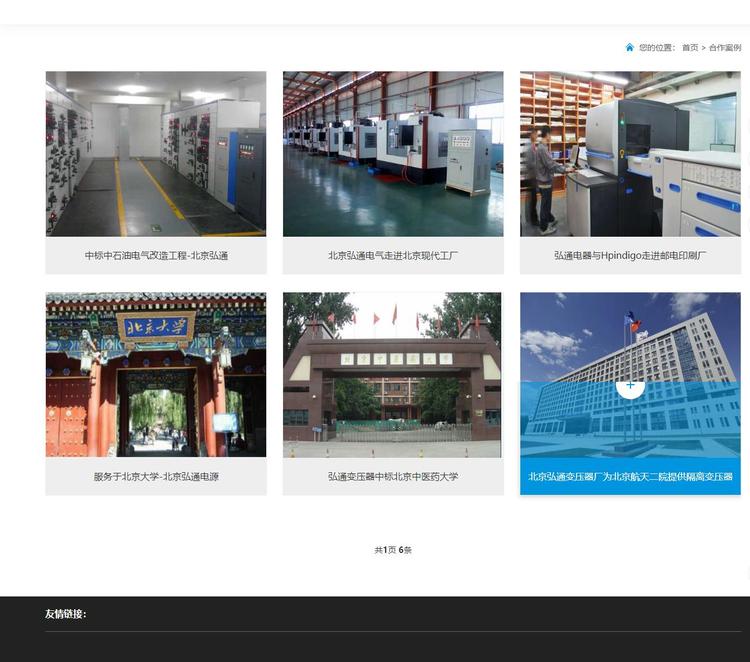The width and height of the screenshot is (750, 662).
Task: Open the electrical switchgear room thumbnail
Action: coord(156,153)
